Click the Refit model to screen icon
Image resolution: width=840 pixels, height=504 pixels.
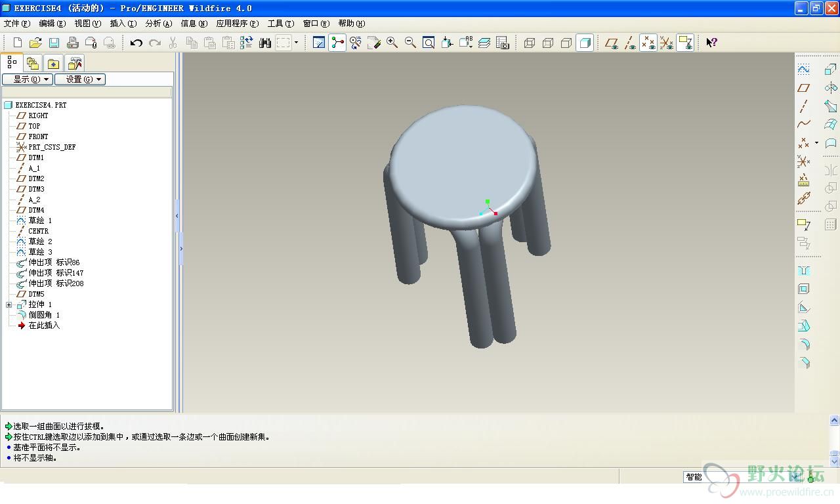coord(429,43)
